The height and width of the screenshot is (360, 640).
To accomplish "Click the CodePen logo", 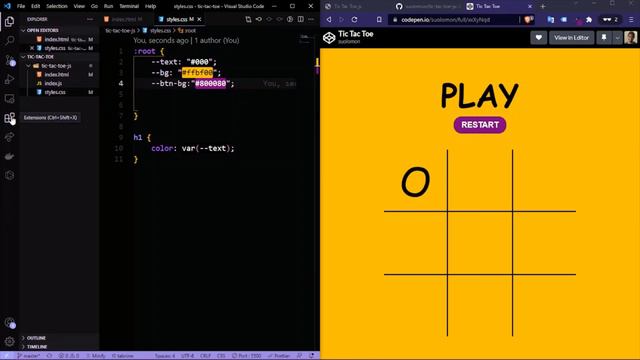I will [x=329, y=38].
